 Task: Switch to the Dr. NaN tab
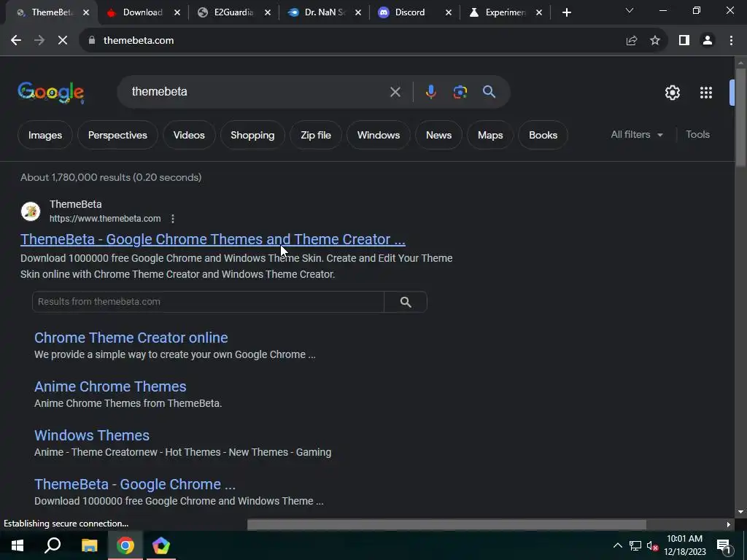click(x=323, y=12)
